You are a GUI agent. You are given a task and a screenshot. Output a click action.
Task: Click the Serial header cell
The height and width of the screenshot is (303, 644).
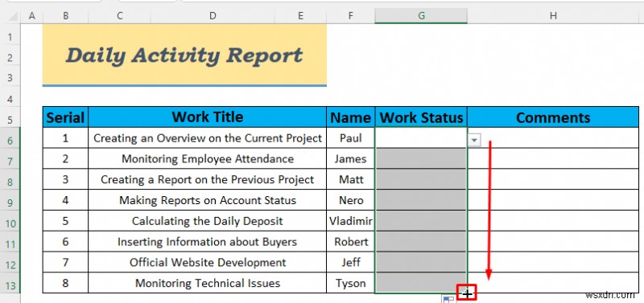pos(65,117)
